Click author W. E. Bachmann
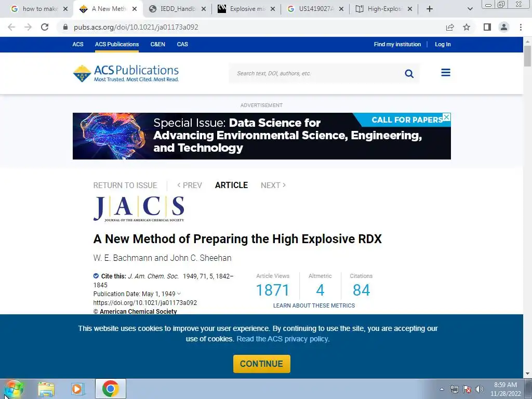Viewport: 532px width, 399px height. (123, 258)
